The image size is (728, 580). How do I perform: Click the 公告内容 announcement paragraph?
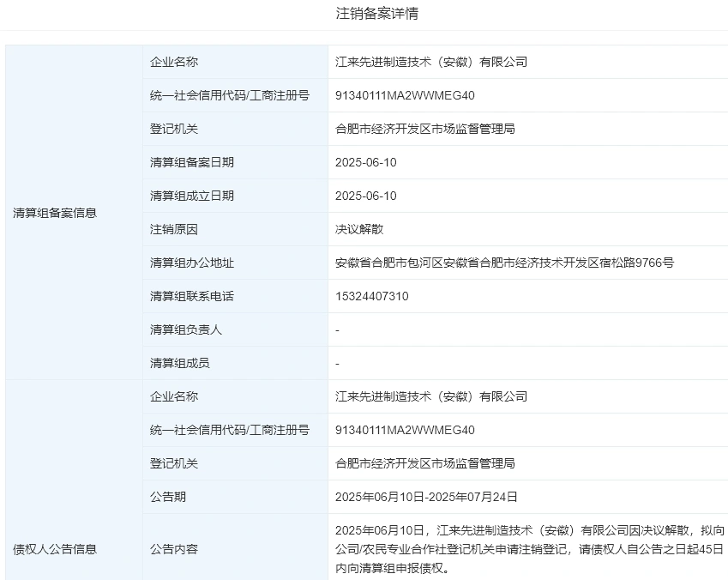coord(530,549)
